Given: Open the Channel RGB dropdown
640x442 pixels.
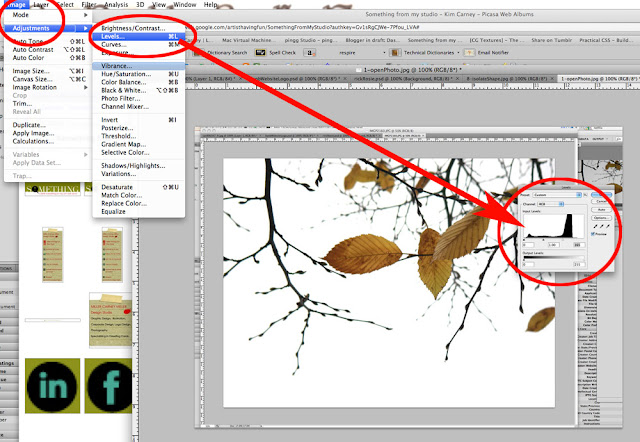Looking at the screenshot, I should 551,204.
